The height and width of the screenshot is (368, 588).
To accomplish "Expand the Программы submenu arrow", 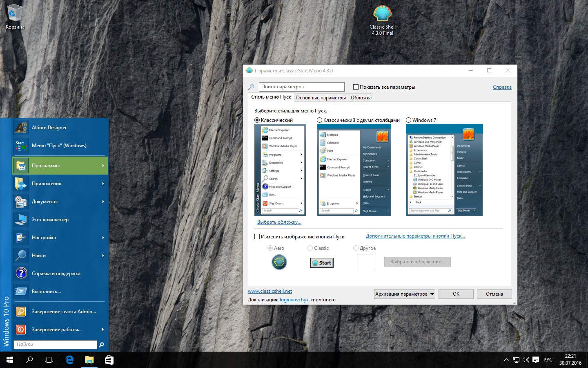I will 103,166.
